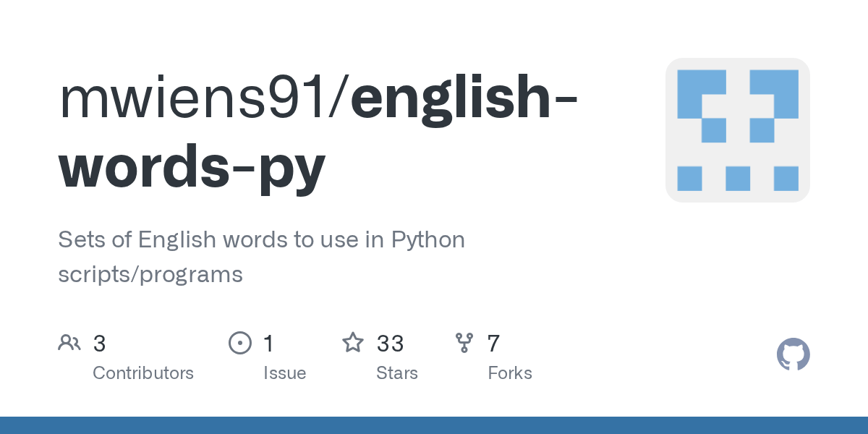Select the mwiens91 blue identicon avatar
Screen dimensions: 868x434
click(x=738, y=130)
